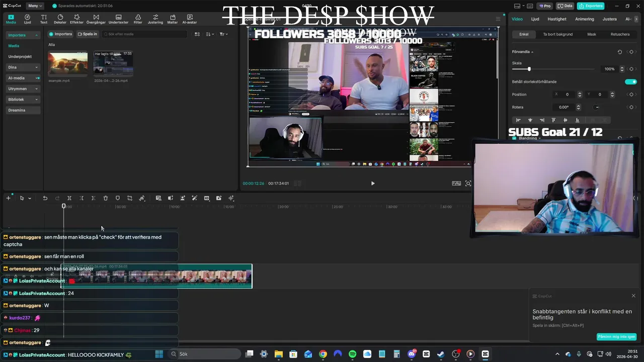This screenshot has height=362, width=644.
Task: Show more property tabs with the arrow
Action: (636, 19)
